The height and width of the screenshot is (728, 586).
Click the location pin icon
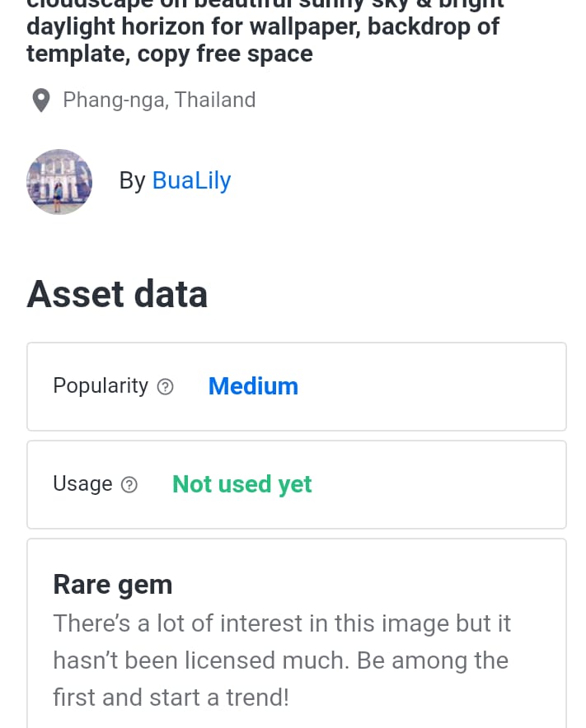point(40,100)
